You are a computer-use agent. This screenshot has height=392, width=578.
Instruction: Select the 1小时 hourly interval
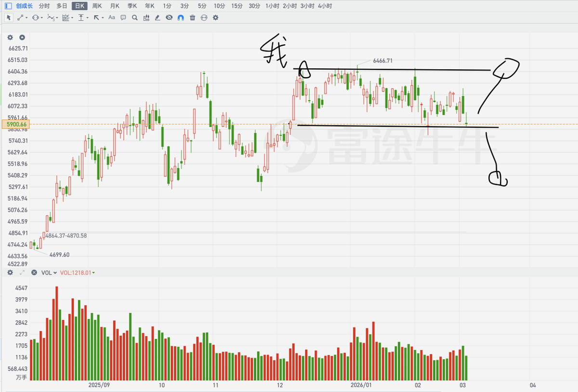pyautogui.click(x=273, y=6)
